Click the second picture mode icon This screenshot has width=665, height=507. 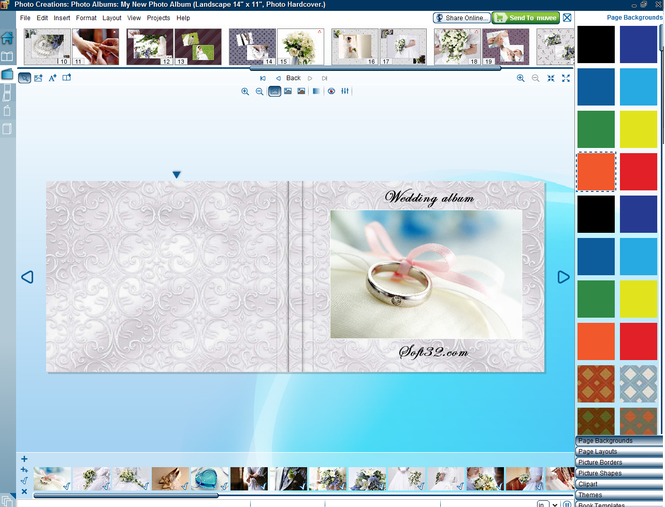point(288,91)
